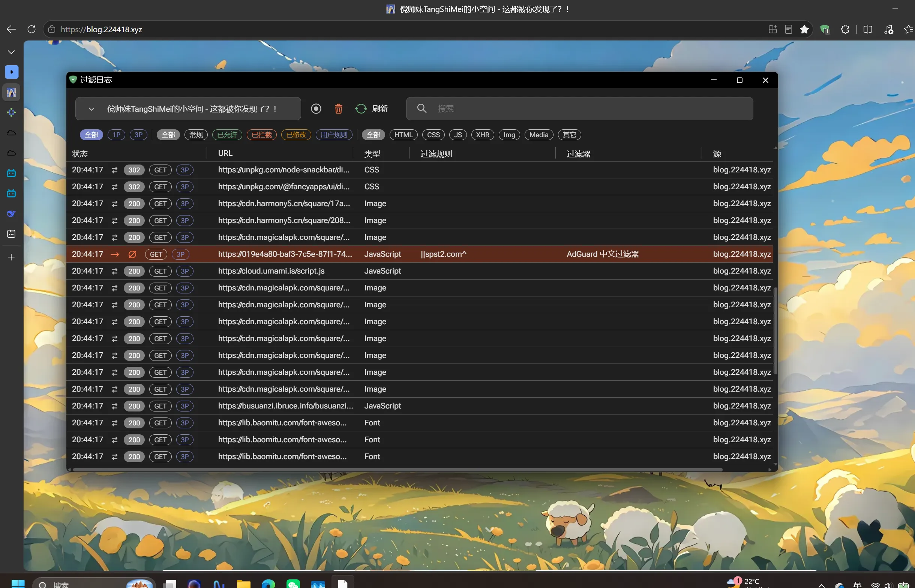Select the blocked ||spst2.com^ log row

pyautogui.click(x=420, y=254)
